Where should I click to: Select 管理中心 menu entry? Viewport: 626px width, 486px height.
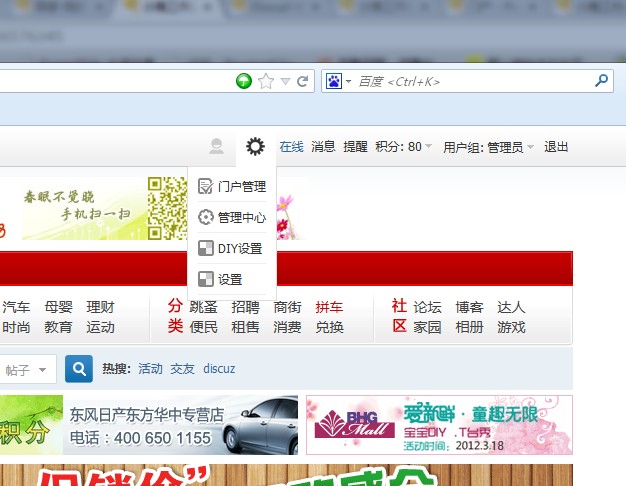coord(232,217)
